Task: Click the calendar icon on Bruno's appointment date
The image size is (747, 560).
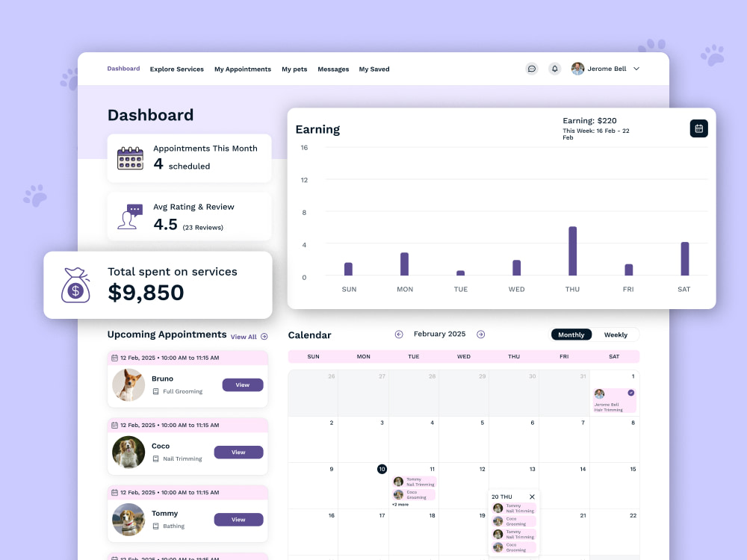Action: 114,358
